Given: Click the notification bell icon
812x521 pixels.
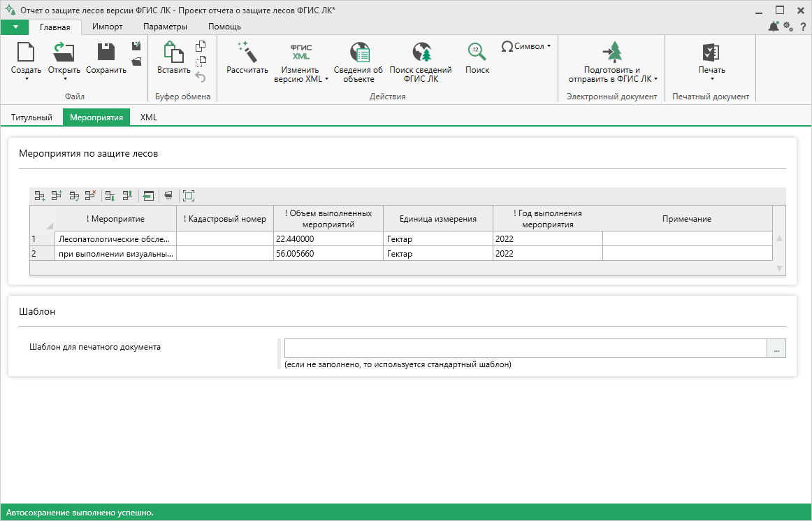Looking at the screenshot, I should [774, 27].
